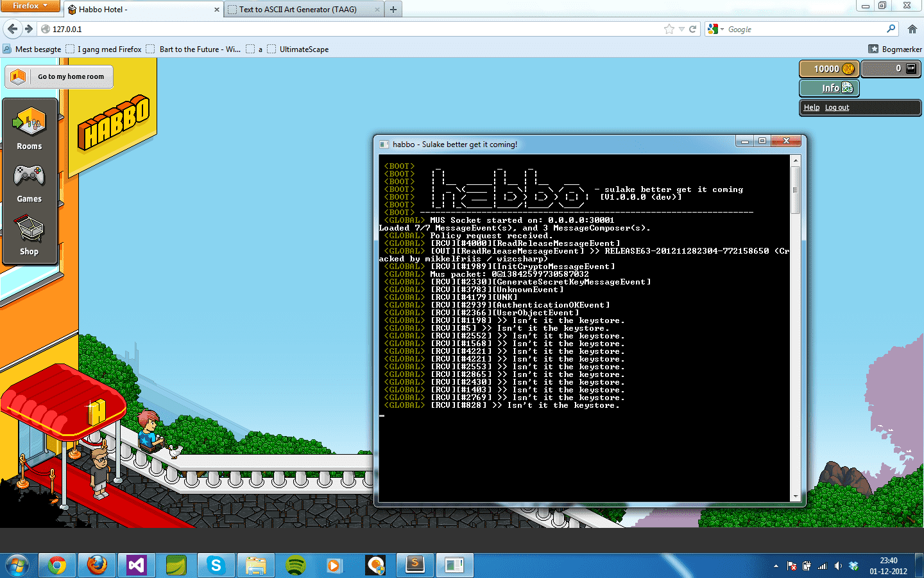This screenshot has height=578, width=924.
Task: Open Visual Studio from the taskbar
Action: (x=137, y=565)
